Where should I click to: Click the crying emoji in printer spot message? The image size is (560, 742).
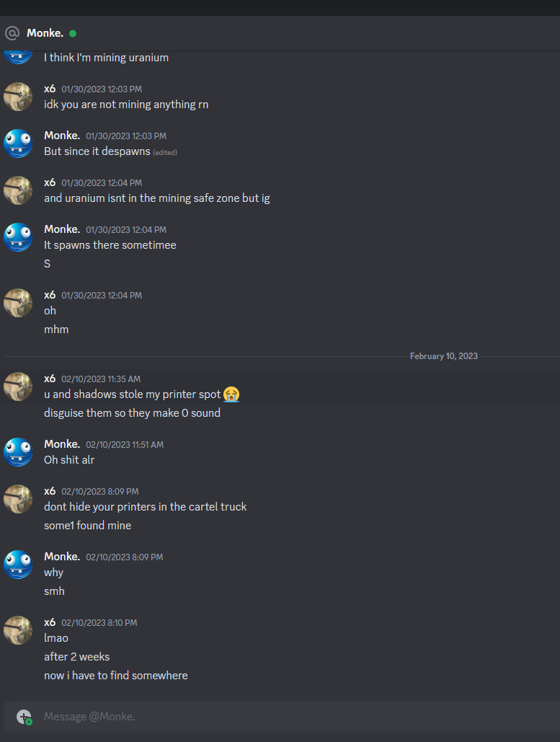click(x=231, y=394)
